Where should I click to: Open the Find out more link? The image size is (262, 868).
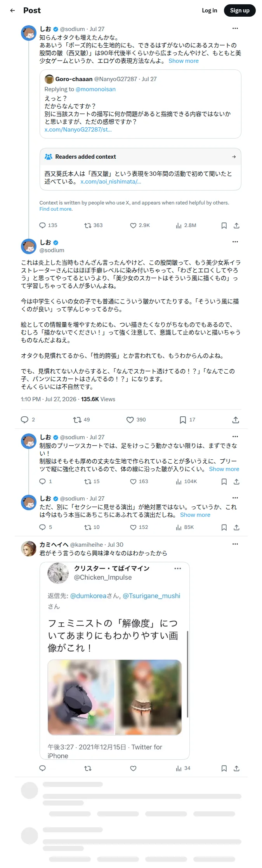(x=56, y=209)
